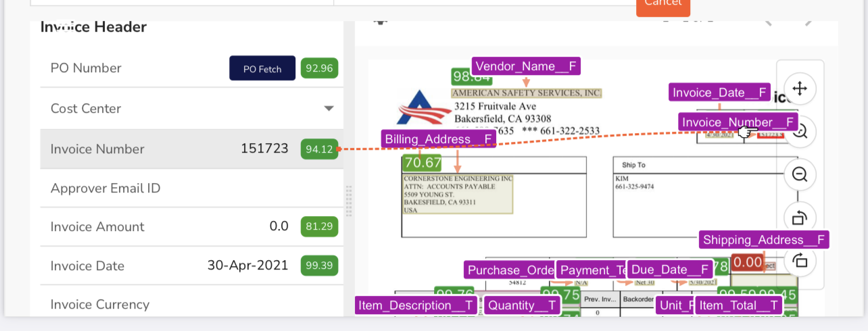This screenshot has height=331, width=868.
Task: Click the highlighted CORNERSTONE ENGINEERING billing address box
Action: click(x=458, y=195)
